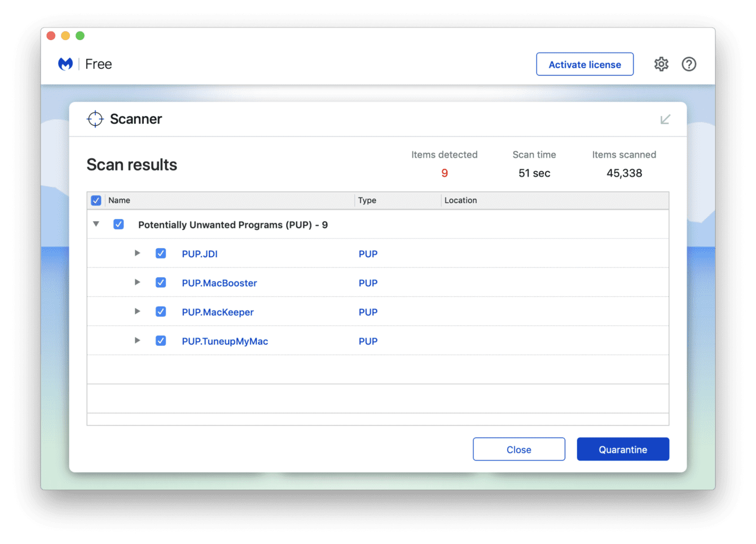Image resolution: width=756 pixels, height=544 pixels.
Task: Click the Quarantine button
Action: point(622,449)
